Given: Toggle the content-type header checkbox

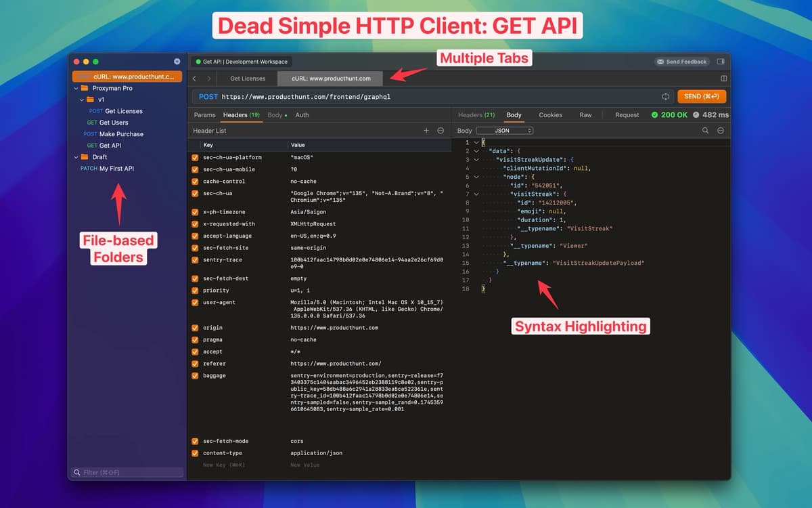Looking at the screenshot, I should click(x=195, y=453).
